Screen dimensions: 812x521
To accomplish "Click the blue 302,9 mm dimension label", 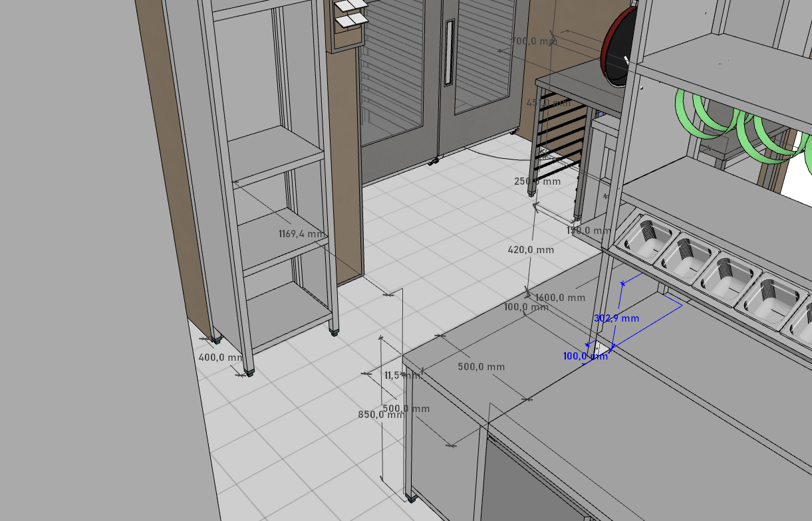I will pos(616,318).
